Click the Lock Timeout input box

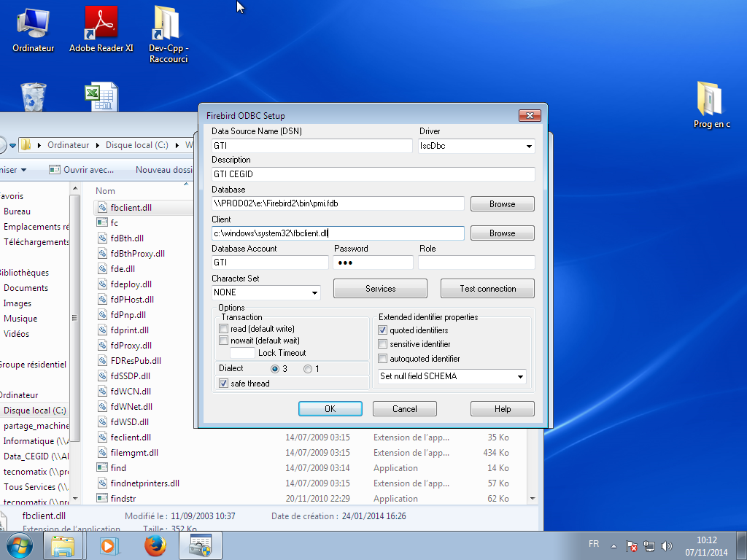click(x=242, y=353)
